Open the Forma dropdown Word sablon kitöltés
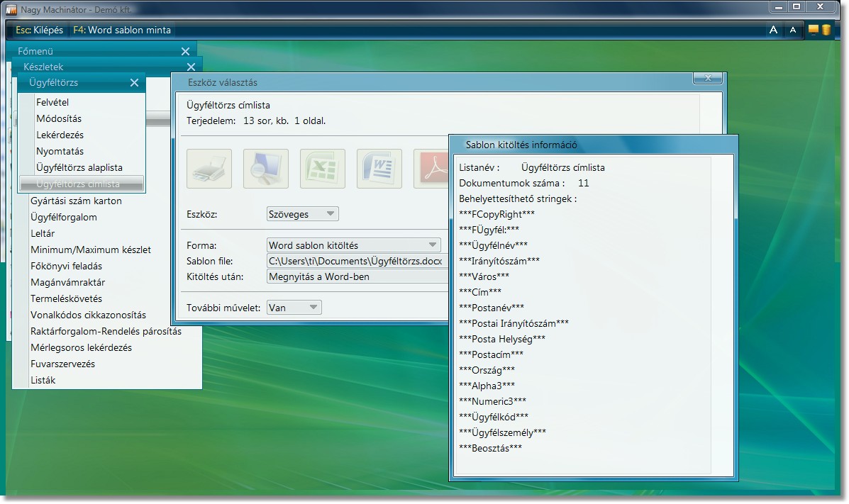The height and width of the screenshot is (504, 849). (353, 245)
